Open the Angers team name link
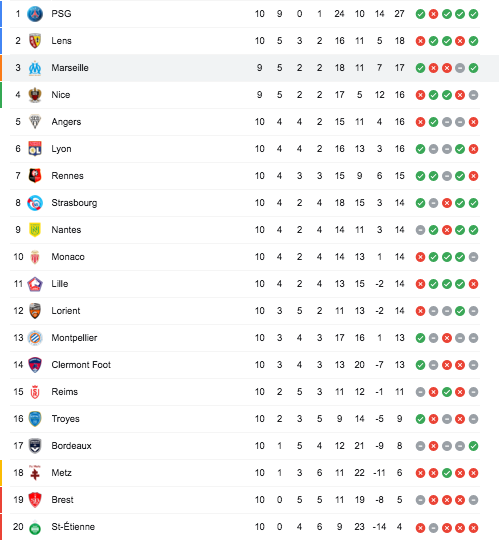This screenshot has height=556, width=499. click(66, 122)
